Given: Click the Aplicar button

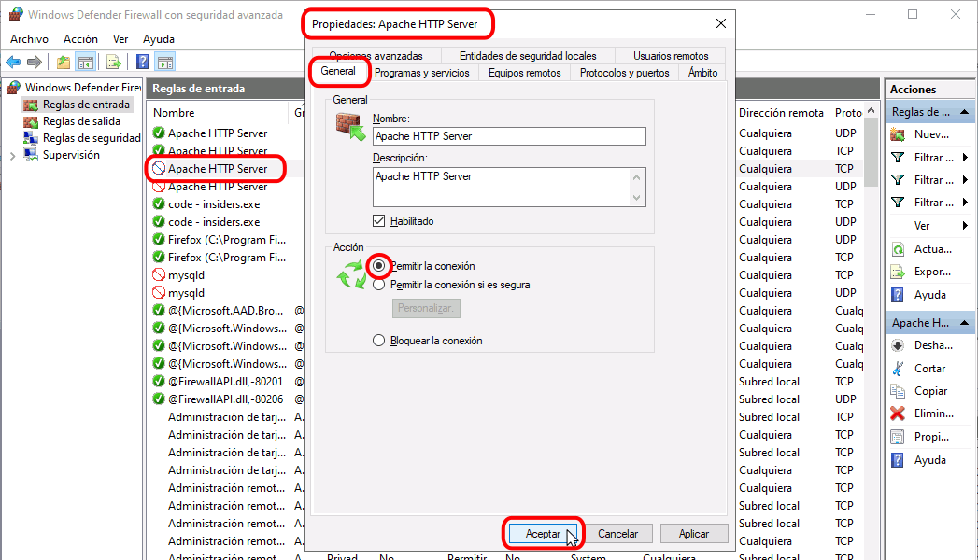Looking at the screenshot, I should 694,534.
